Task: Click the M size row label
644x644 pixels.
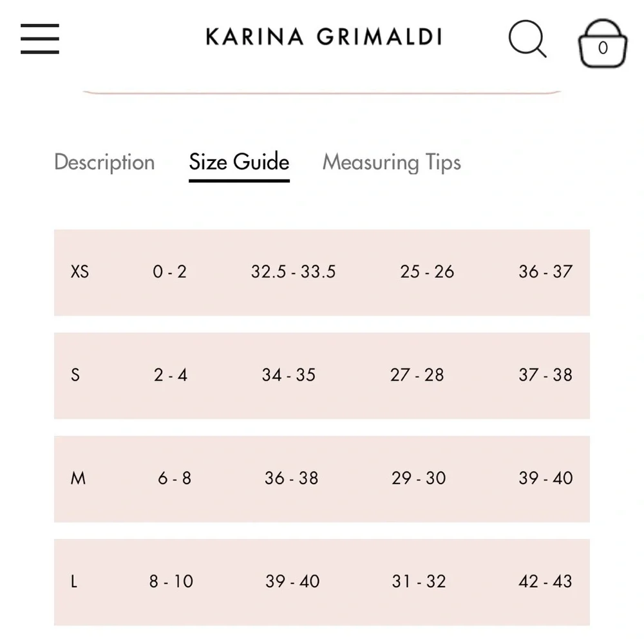Action: pos(78,478)
